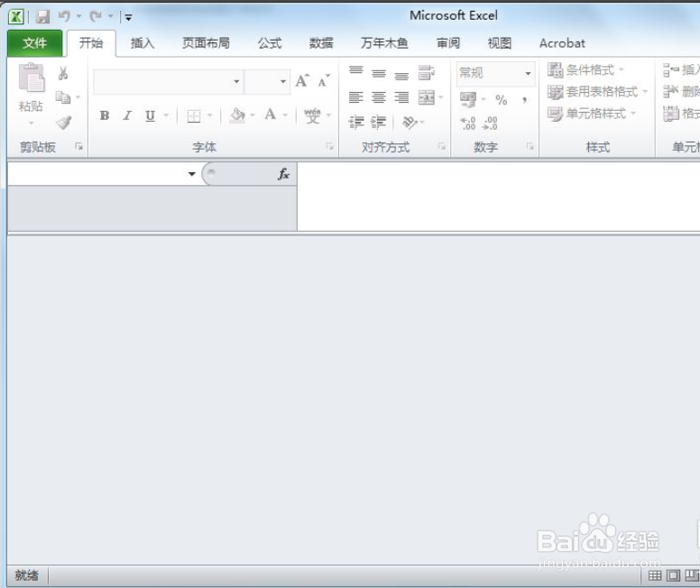The image size is (700, 588).
Task: Expand the 粘贴 paste options arrow
Action: click(32, 124)
